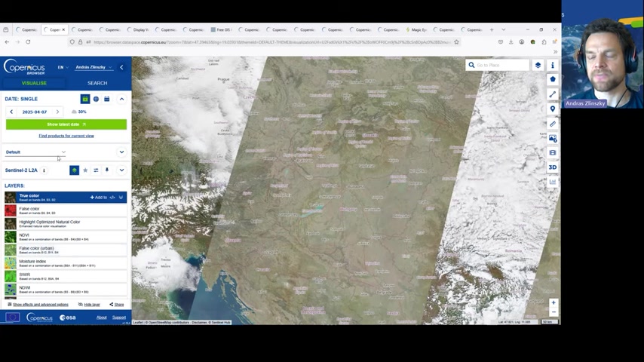Click the Show latest date button
This screenshot has height=362, width=644.
(x=66, y=124)
